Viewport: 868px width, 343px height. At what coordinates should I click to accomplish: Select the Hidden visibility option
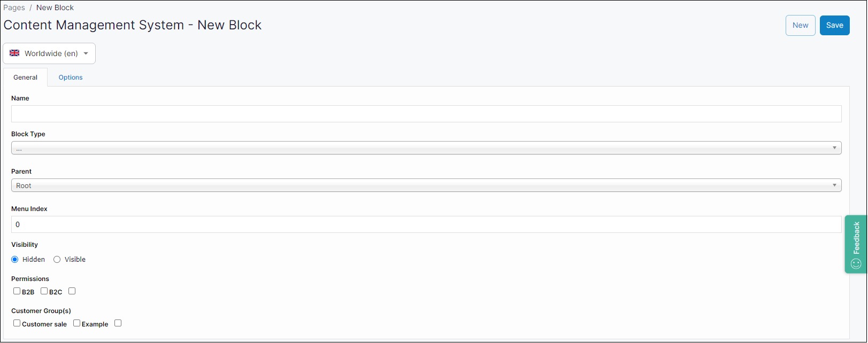(15, 260)
